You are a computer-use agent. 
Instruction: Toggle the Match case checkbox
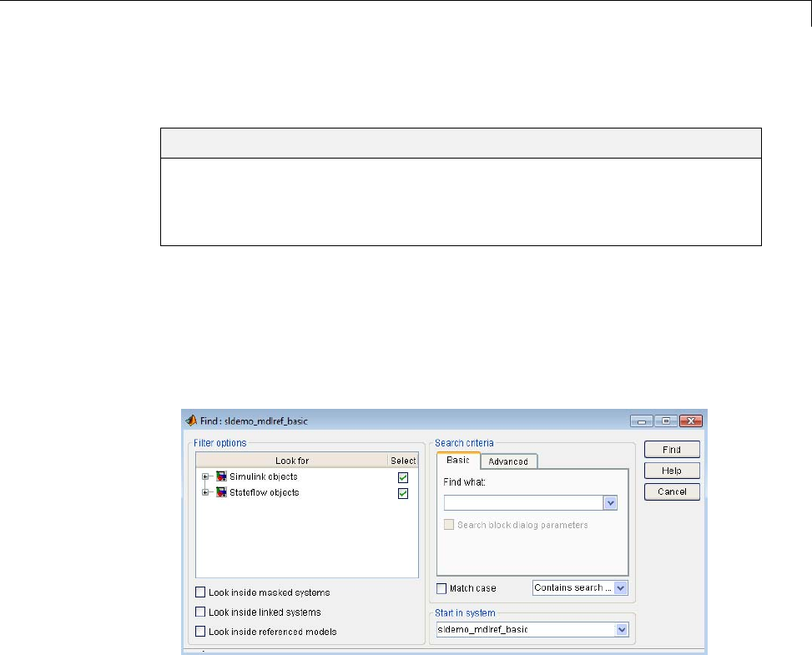(x=441, y=588)
